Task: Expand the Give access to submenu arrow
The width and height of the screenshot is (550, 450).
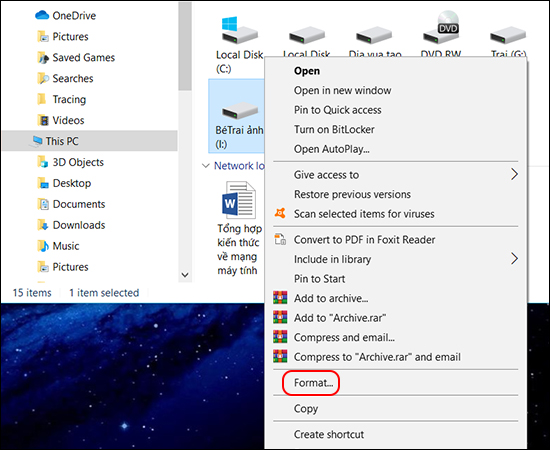Action: [x=514, y=174]
